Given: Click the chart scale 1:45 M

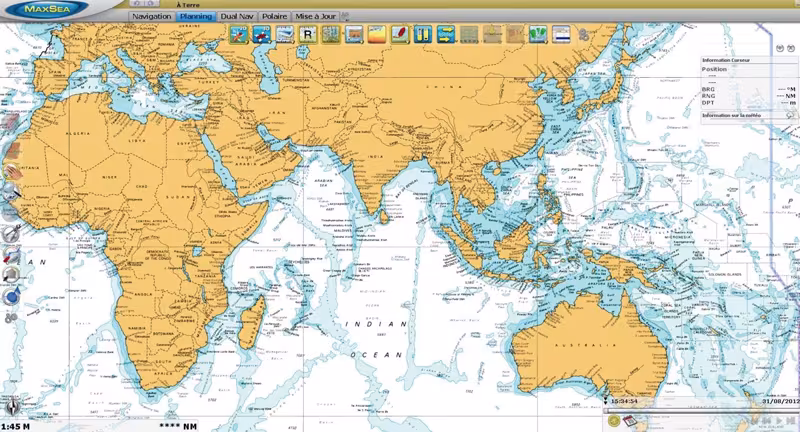Looking at the screenshot, I should coord(15,426).
